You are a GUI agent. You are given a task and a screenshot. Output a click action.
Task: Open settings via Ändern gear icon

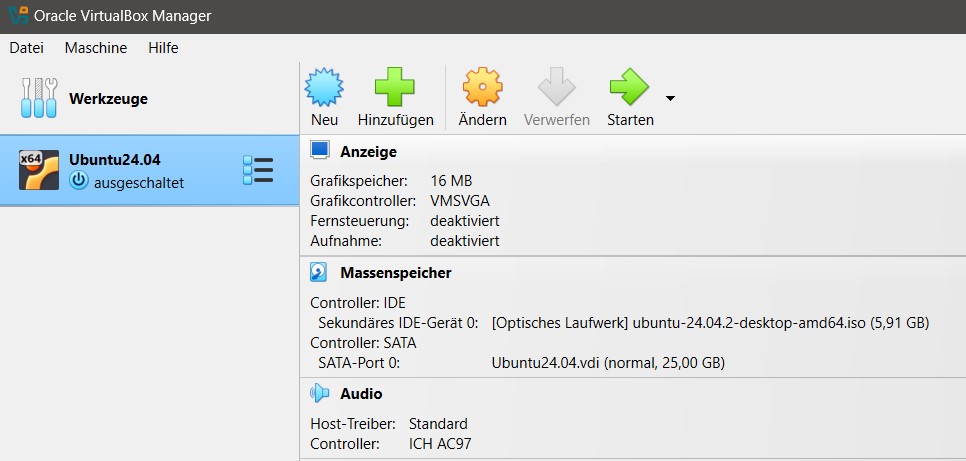coord(482,87)
